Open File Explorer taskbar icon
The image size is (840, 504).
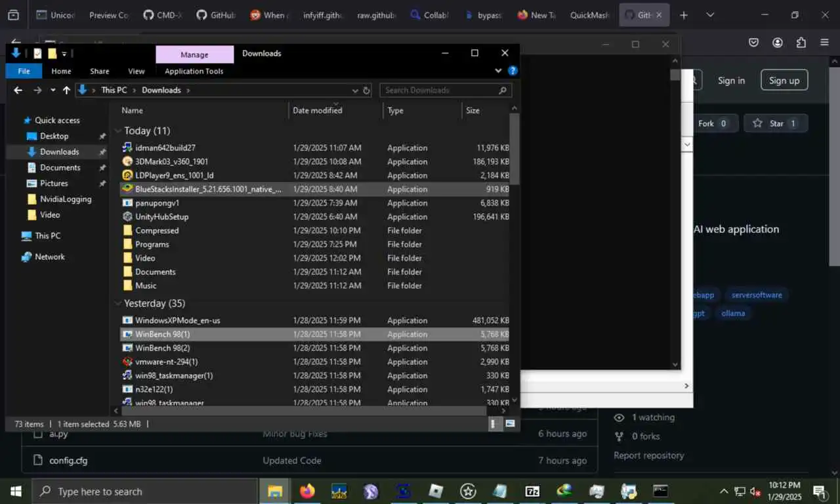pyautogui.click(x=274, y=491)
